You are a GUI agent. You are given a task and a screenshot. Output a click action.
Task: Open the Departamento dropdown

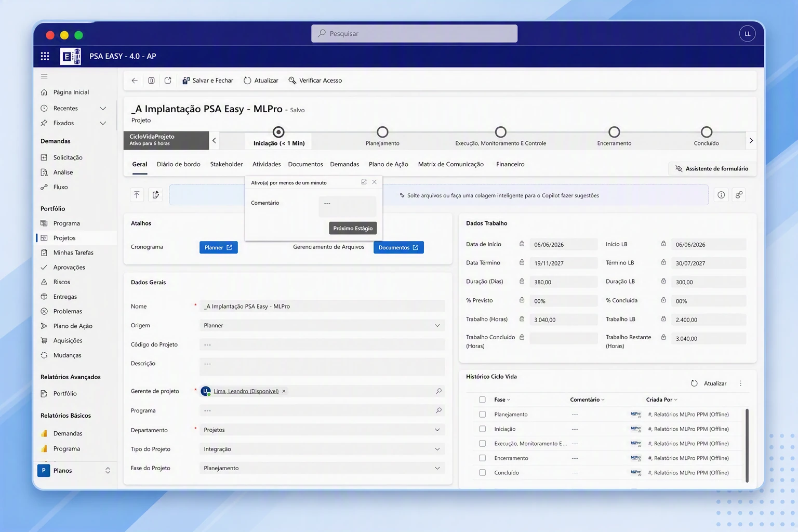point(322,430)
